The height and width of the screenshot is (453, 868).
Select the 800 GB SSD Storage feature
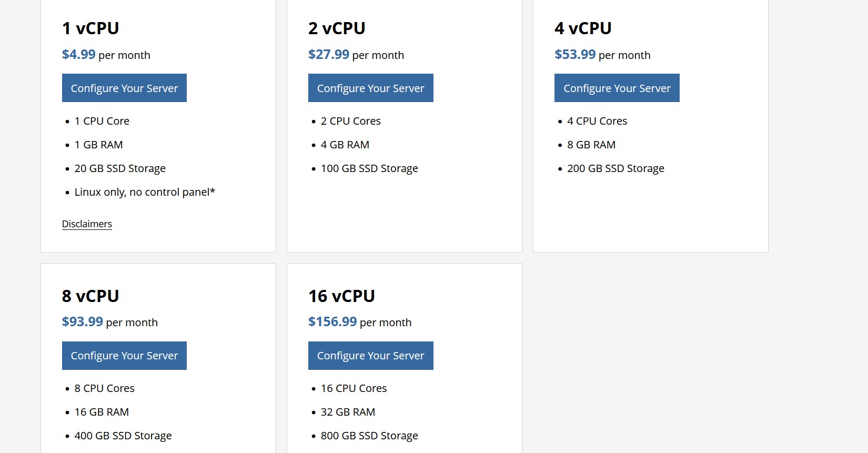click(x=369, y=436)
